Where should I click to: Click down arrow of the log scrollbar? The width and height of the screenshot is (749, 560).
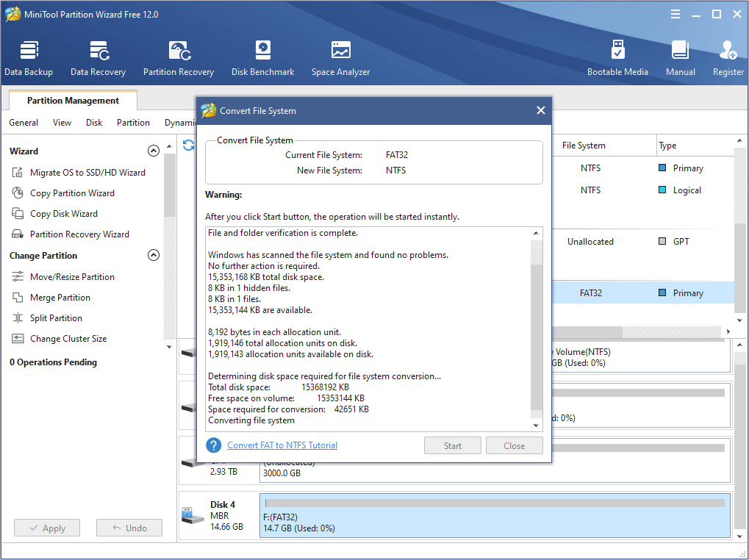tap(537, 426)
